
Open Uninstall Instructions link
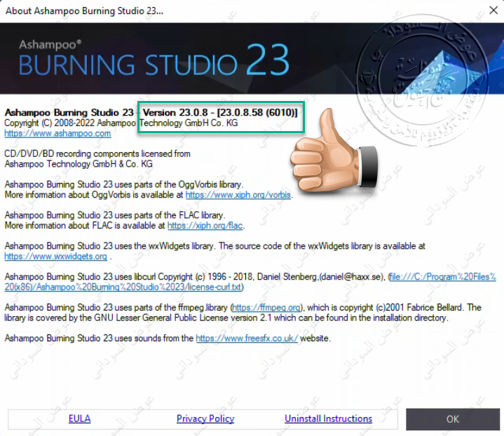pyautogui.click(x=328, y=418)
